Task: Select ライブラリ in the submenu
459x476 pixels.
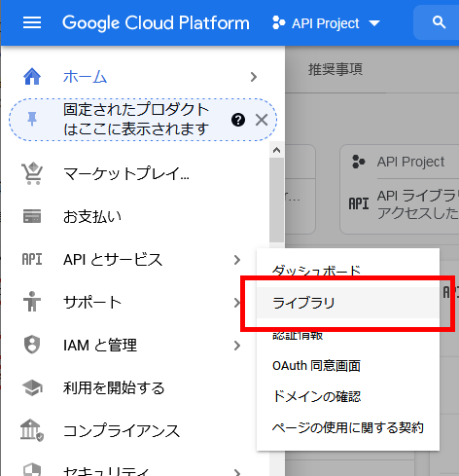Action: click(348, 303)
